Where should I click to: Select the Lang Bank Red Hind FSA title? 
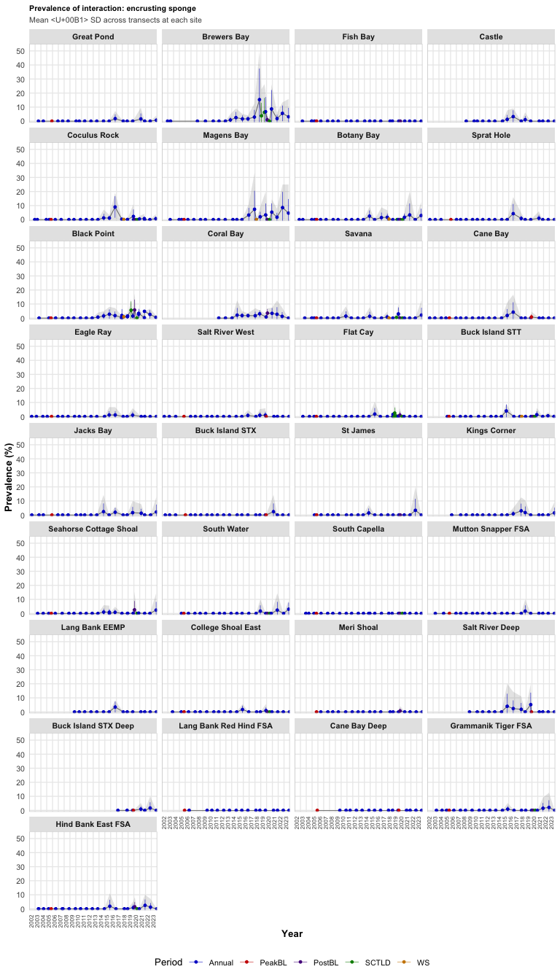coord(226,726)
